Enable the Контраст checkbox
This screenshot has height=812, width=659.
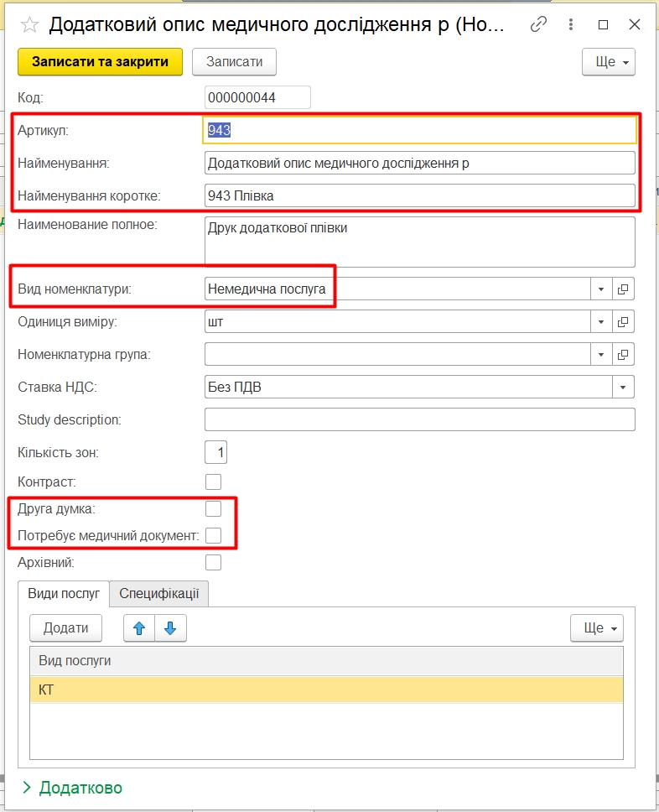[214, 481]
